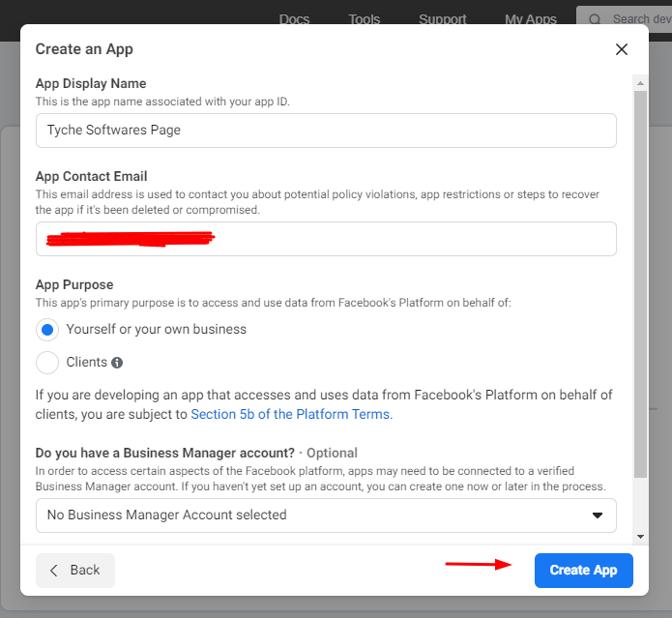Click the Create App button
The width and height of the screenshot is (672, 618).
pos(584,570)
